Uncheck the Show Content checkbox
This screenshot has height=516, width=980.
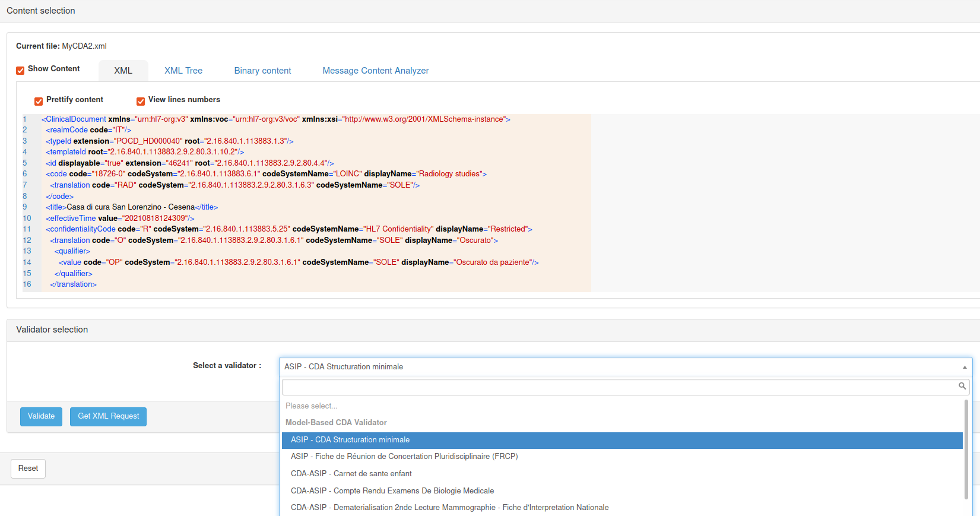(20, 70)
